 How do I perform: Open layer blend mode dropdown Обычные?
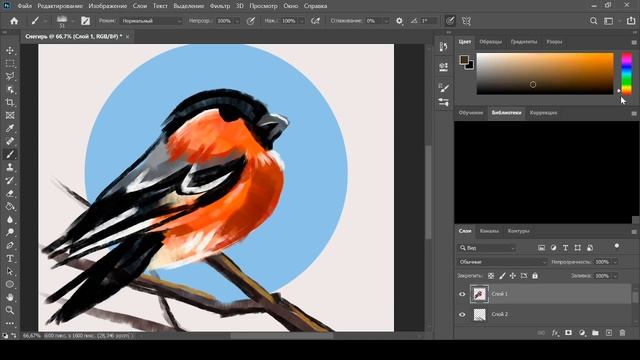502,262
